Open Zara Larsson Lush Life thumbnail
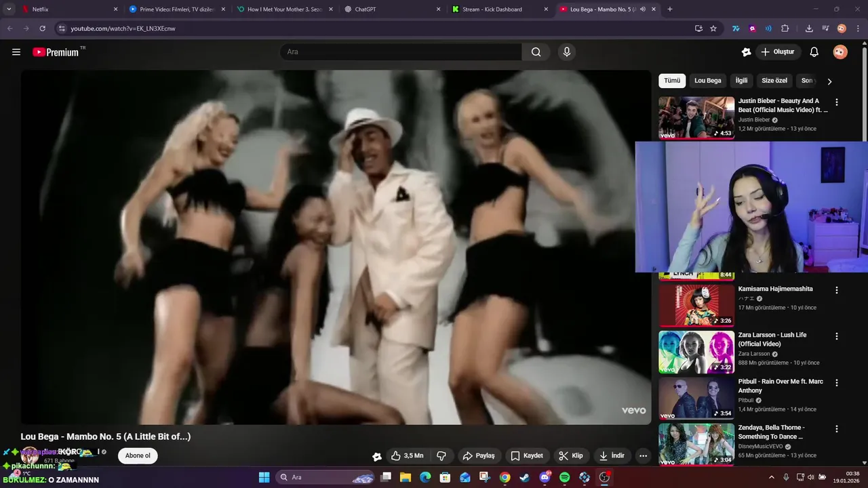Viewport: 868px width, 488px height. coord(696,352)
